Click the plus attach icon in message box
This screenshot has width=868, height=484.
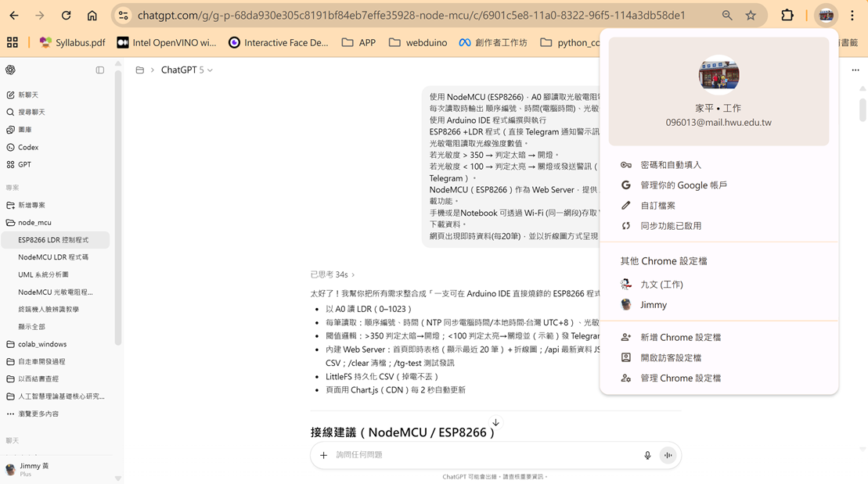click(324, 455)
